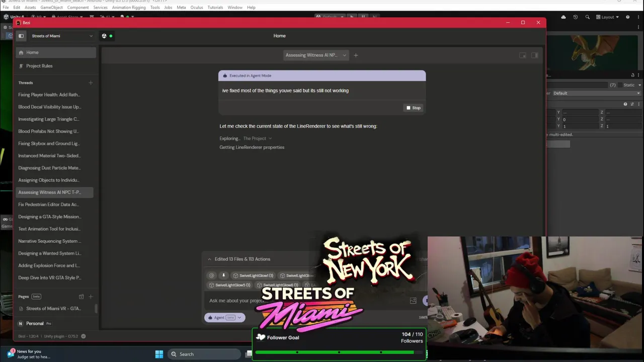Open Windows Start menu
The image size is (644, 362).
click(159, 354)
